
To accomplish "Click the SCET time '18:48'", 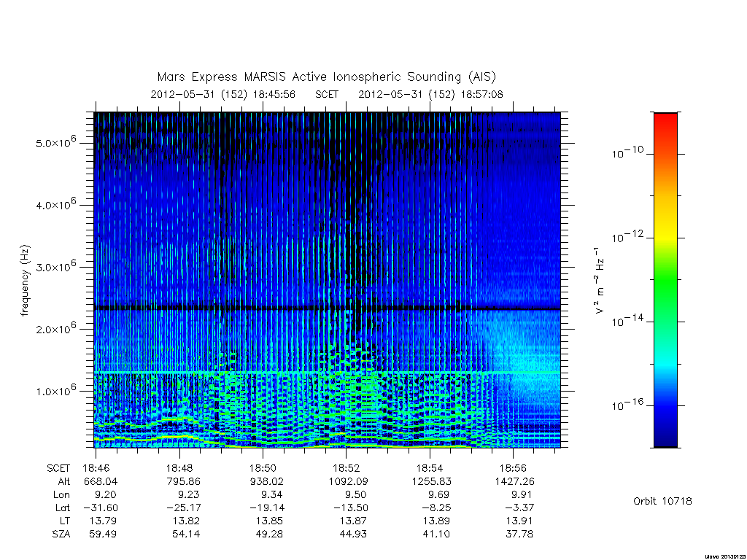I will click(179, 468).
